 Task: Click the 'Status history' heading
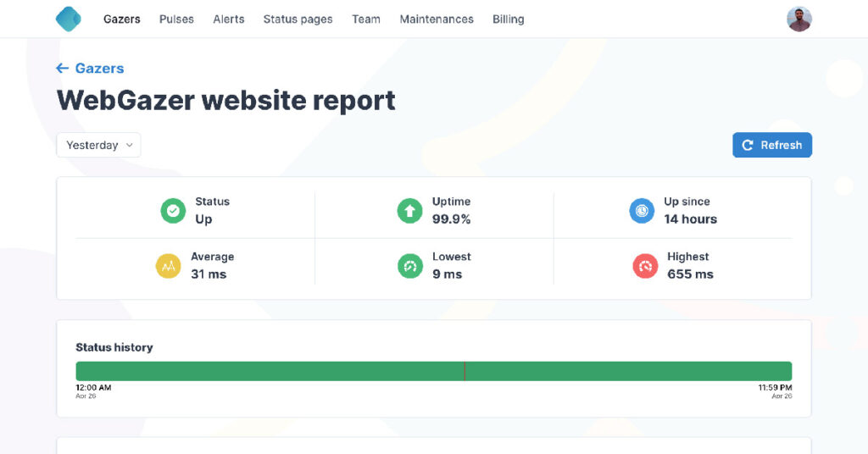[x=114, y=347]
